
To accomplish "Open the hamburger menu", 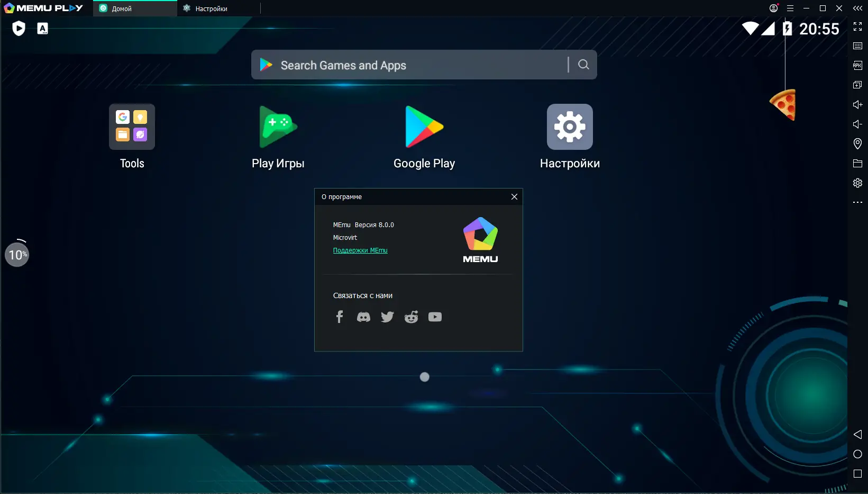I will (x=790, y=8).
